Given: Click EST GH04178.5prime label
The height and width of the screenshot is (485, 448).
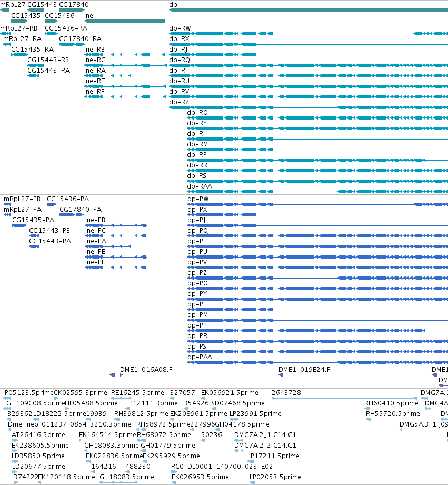Looking at the screenshot, I should point(242,424).
